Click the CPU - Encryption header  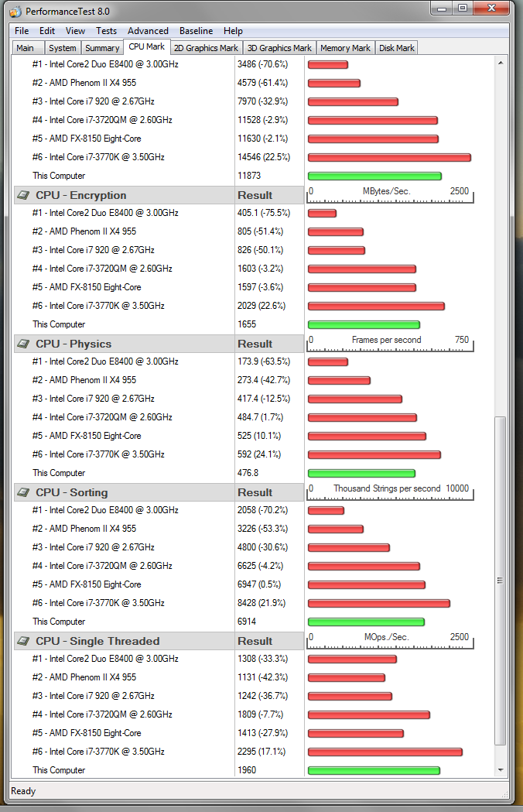click(125, 195)
